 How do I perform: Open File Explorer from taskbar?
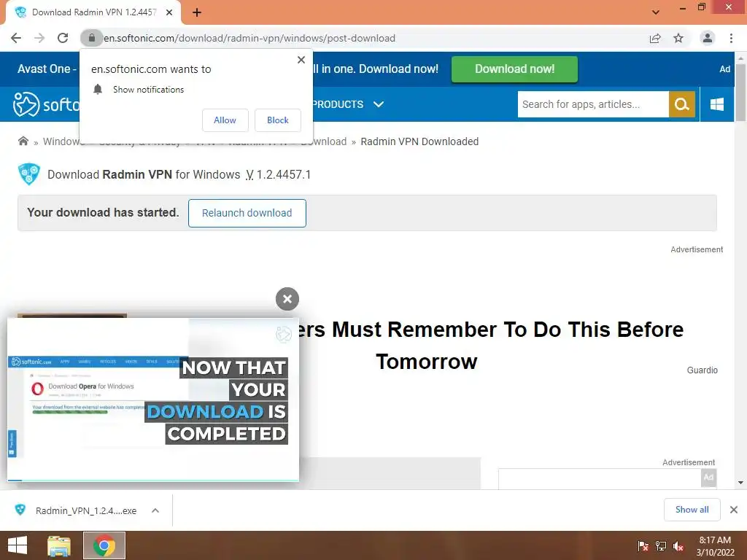(x=59, y=545)
